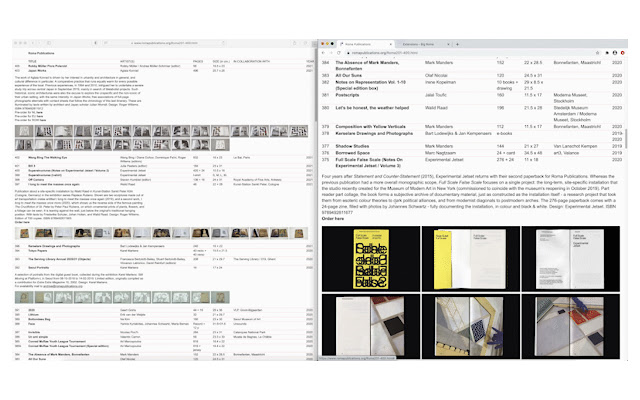Click Order here link in Safari window
This screenshot has width=640, height=400.
tap(22, 222)
